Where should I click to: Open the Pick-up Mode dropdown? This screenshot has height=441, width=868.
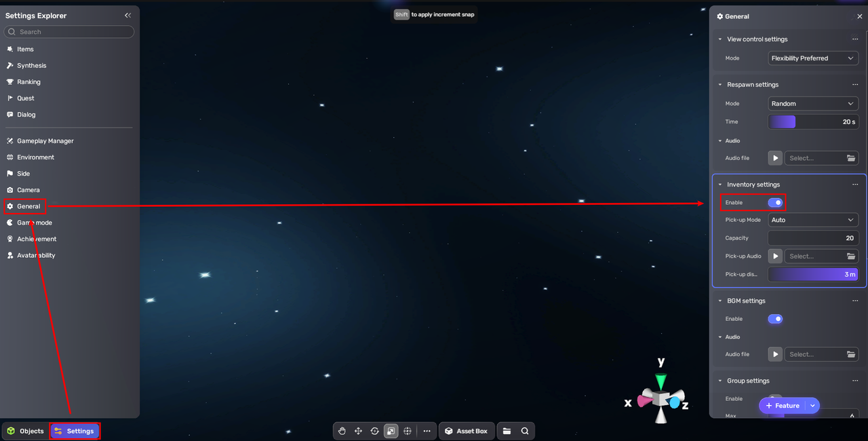(813, 220)
